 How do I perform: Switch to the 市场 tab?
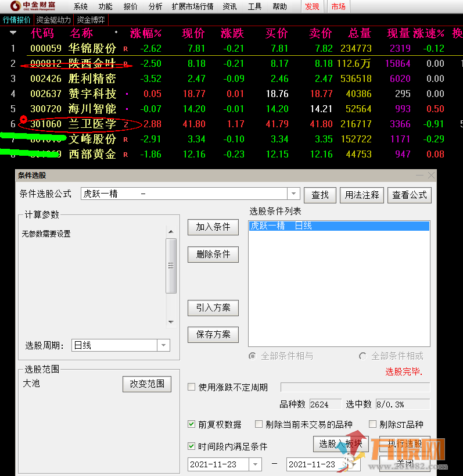pyautogui.click(x=339, y=6)
